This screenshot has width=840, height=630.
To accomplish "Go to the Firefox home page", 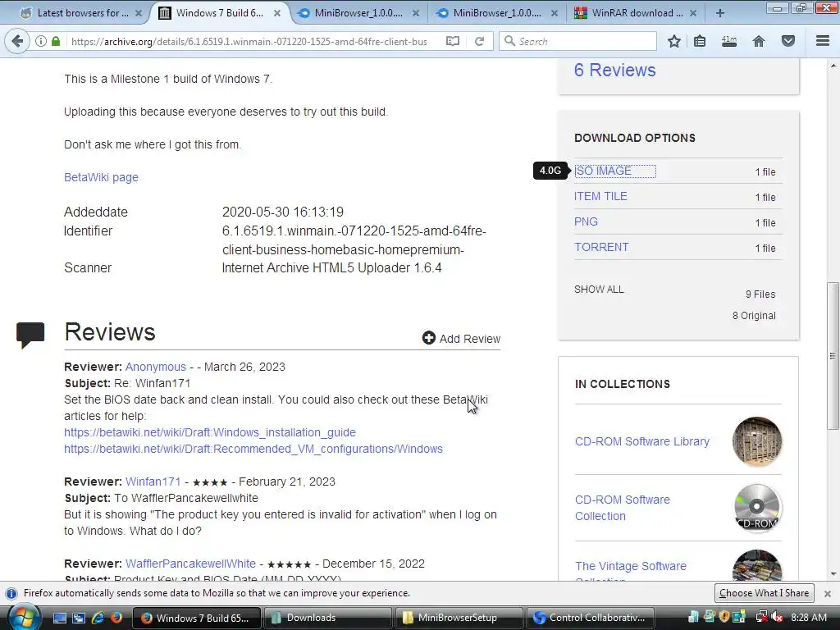I will click(759, 41).
